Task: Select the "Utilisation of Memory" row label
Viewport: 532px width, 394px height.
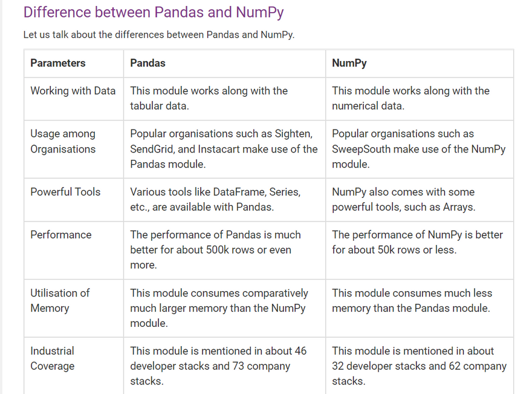Action: (x=60, y=300)
